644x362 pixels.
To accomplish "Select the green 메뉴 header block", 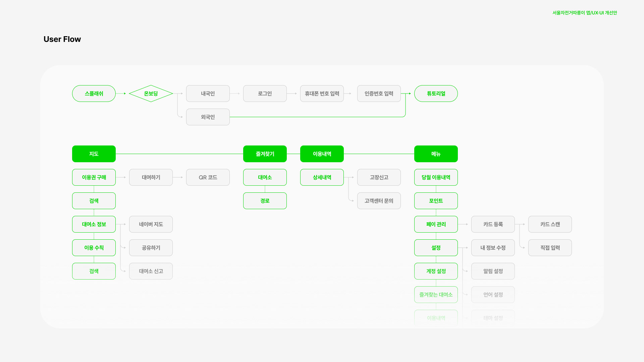I will tap(436, 154).
